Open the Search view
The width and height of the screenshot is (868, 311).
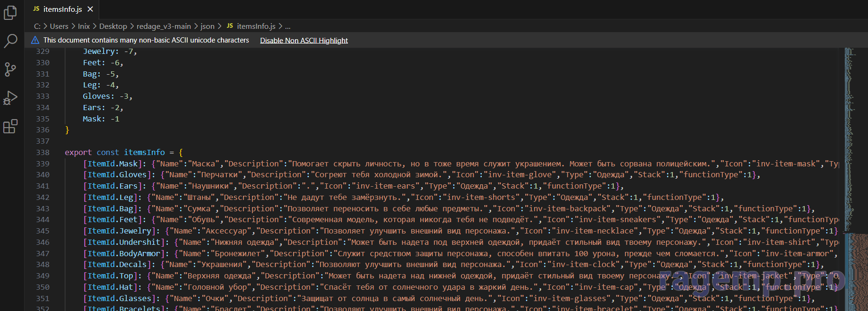[x=10, y=41]
